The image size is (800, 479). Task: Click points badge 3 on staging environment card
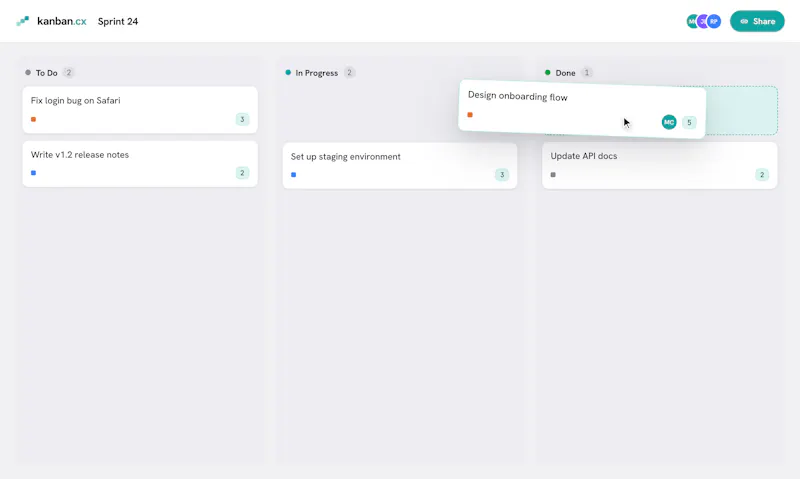(x=502, y=175)
